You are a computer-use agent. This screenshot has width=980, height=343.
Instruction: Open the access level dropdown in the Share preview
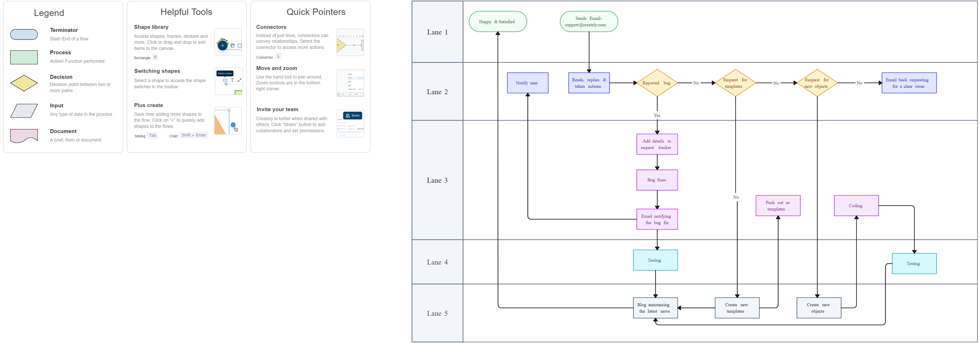click(x=351, y=126)
